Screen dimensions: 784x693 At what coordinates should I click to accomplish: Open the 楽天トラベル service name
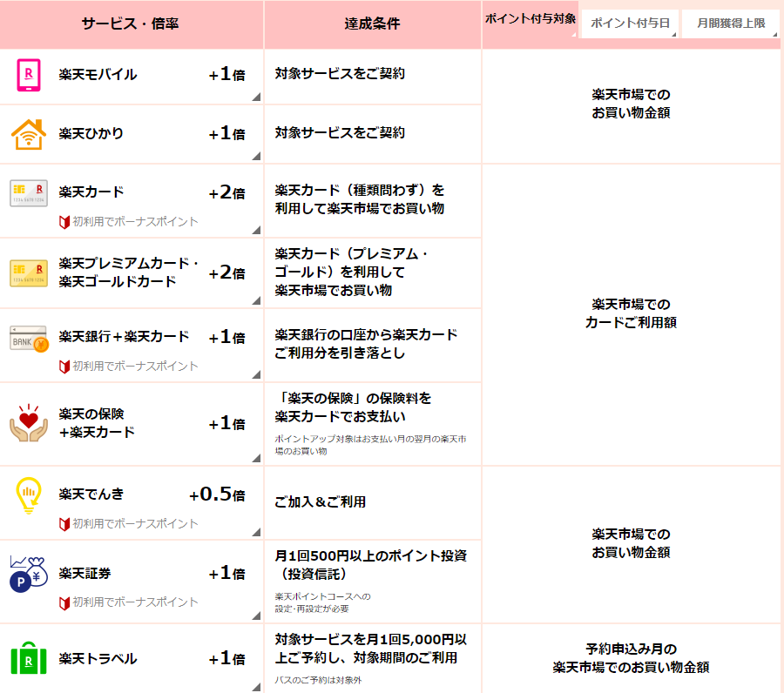tap(98, 658)
